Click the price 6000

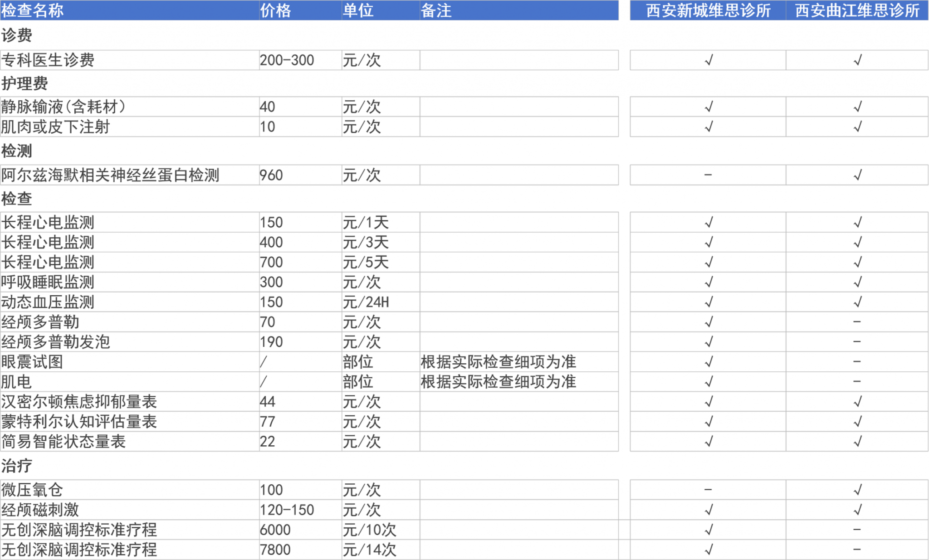point(275,530)
